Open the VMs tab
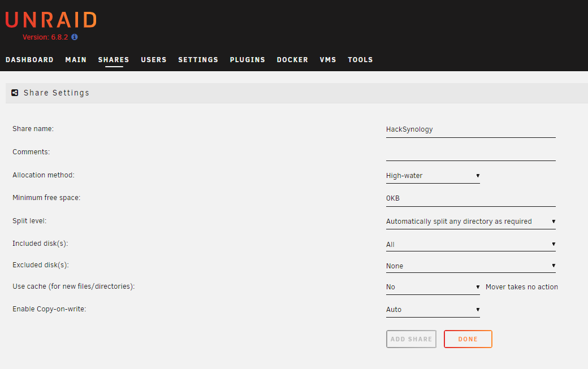 pyautogui.click(x=328, y=60)
